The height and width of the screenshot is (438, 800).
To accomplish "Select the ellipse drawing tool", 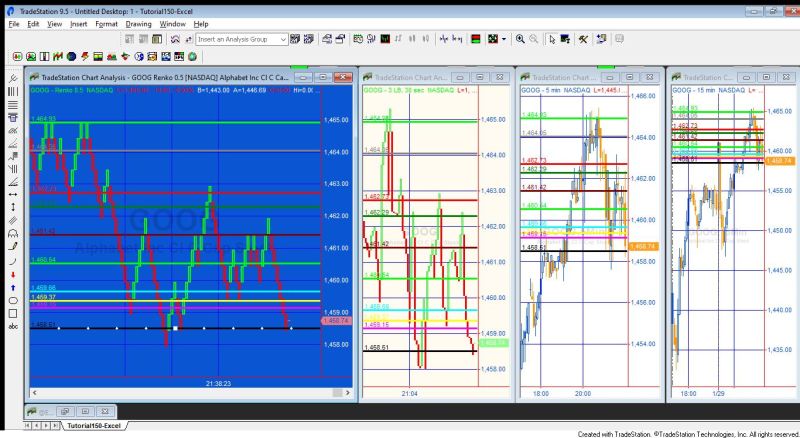I will tap(13, 301).
